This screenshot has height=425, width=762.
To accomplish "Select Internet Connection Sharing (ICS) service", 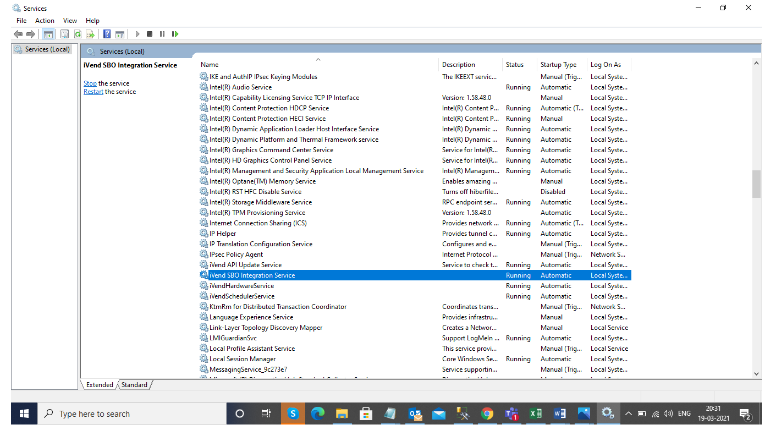I will pos(415,223).
